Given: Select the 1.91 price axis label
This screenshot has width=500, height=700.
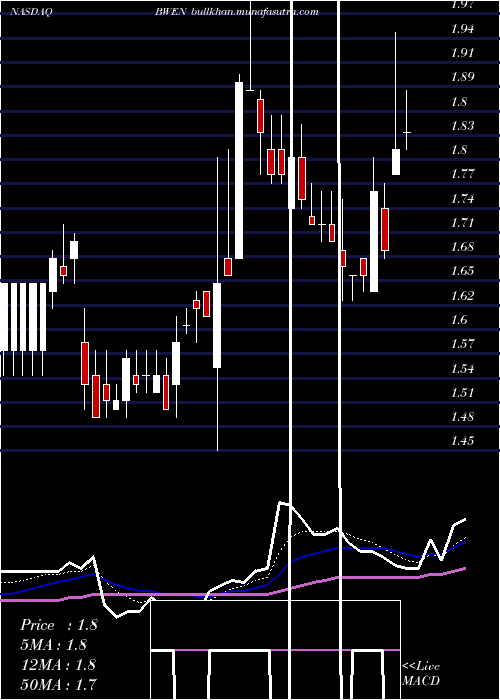Looking at the screenshot, I should [462, 53].
